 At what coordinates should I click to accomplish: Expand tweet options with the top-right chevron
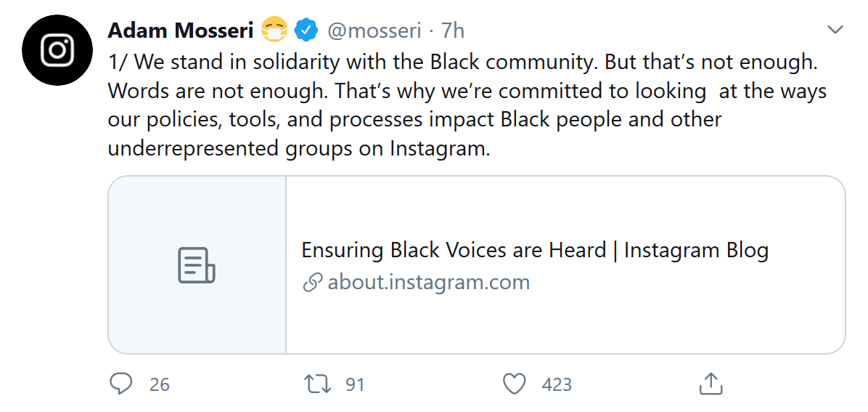835,29
